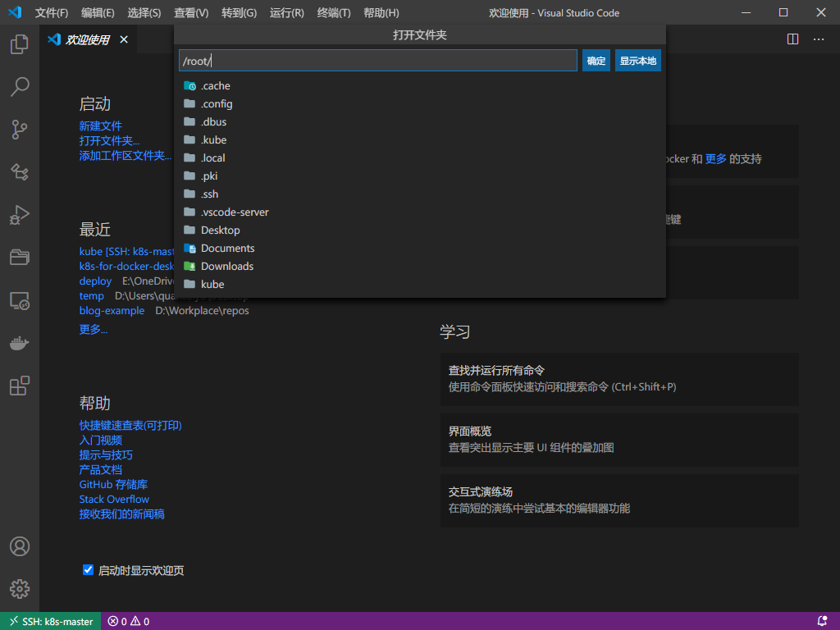The width and height of the screenshot is (840, 630).
Task: Open the Docker view in activity bar
Action: [x=20, y=343]
